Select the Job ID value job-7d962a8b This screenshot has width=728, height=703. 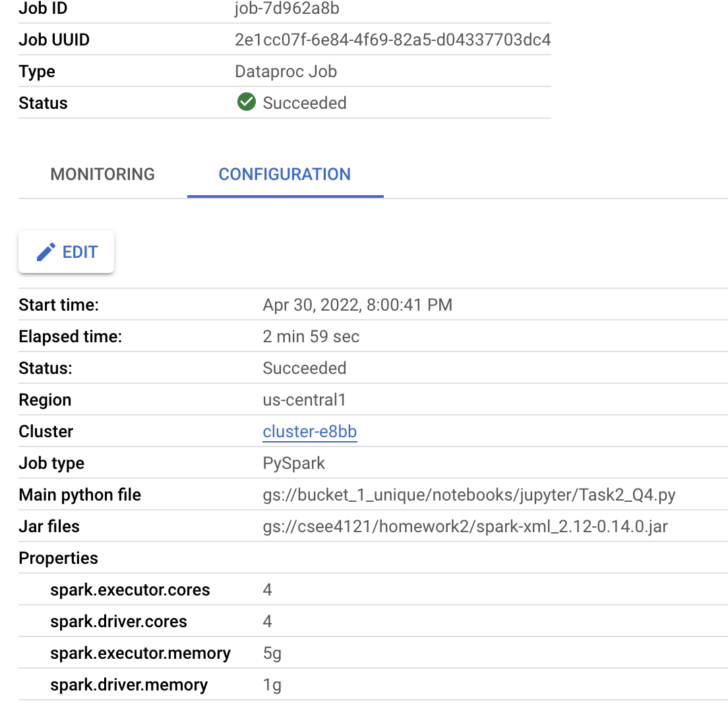coord(287,9)
